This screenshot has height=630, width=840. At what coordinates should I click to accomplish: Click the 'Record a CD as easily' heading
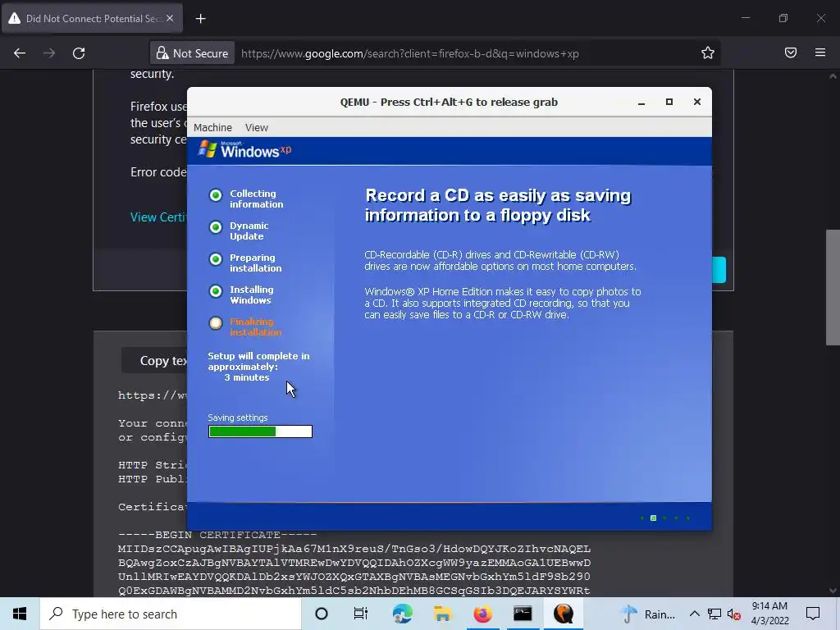click(x=498, y=205)
